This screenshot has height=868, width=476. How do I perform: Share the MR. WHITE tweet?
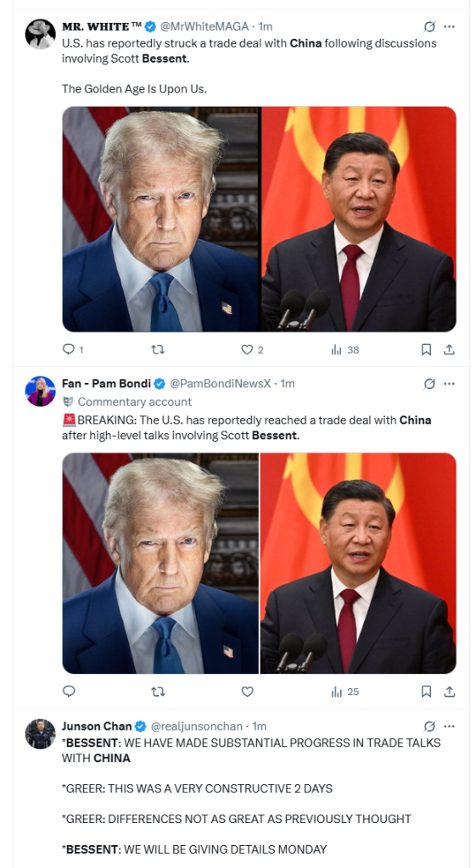(450, 349)
